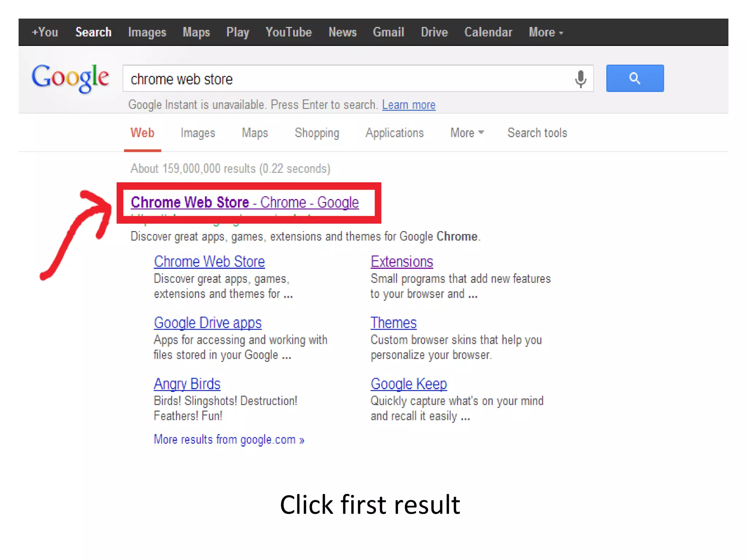Open the More dropdown in top black bar
Screen dimensions: 747x560
546,32
